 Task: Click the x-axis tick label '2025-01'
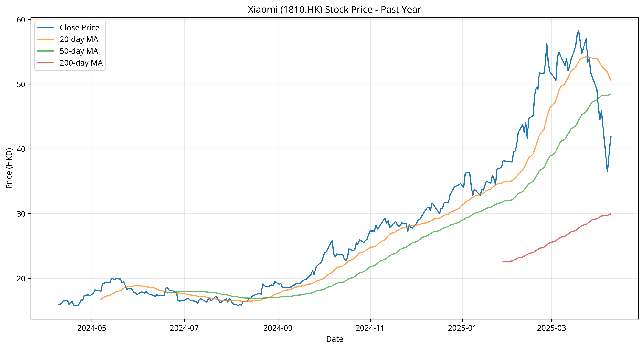pyautogui.click(x=462, y=328)
